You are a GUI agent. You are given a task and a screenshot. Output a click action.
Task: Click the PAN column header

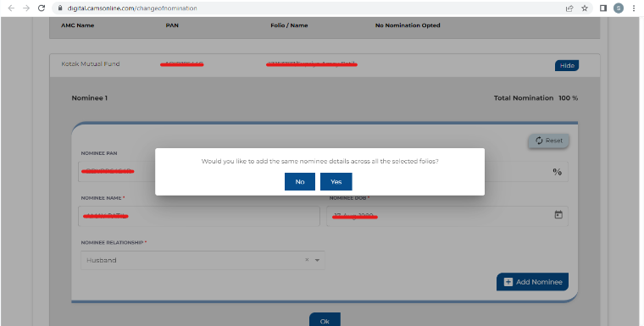(172, 25)
